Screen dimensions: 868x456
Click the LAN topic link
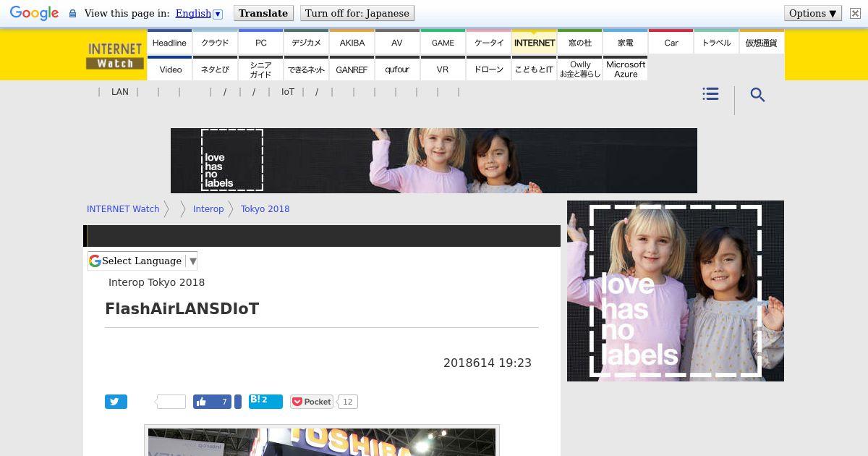[120, 92]
